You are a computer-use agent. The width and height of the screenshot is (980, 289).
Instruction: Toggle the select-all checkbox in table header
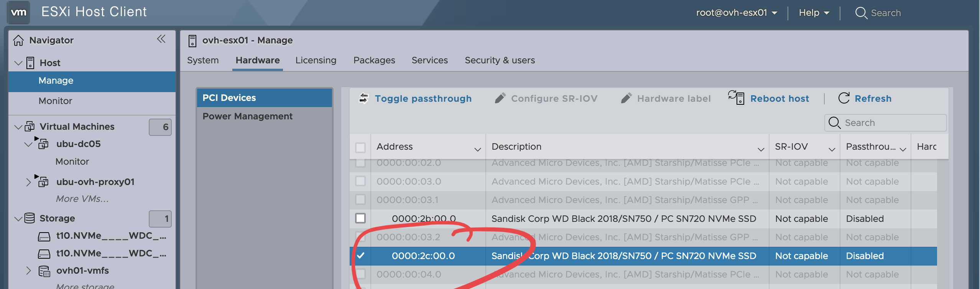(x=360, y=147)
